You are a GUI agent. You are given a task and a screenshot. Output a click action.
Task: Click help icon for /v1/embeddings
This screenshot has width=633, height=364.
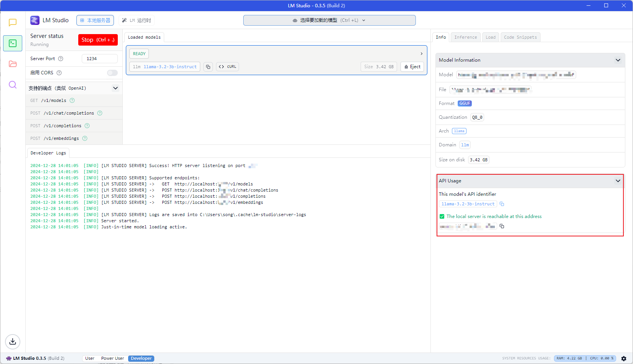click(85, 138)
